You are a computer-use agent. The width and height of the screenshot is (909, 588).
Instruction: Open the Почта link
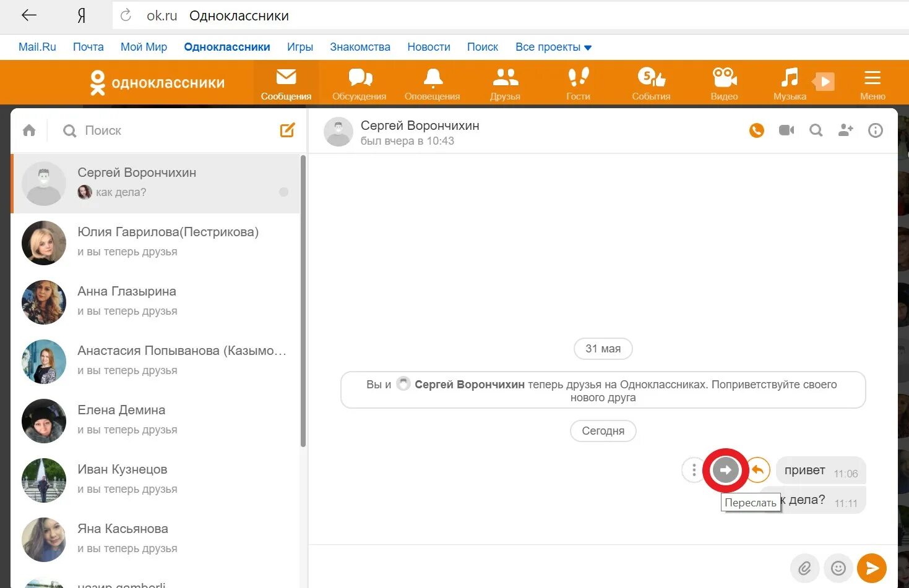click(88, 47)
